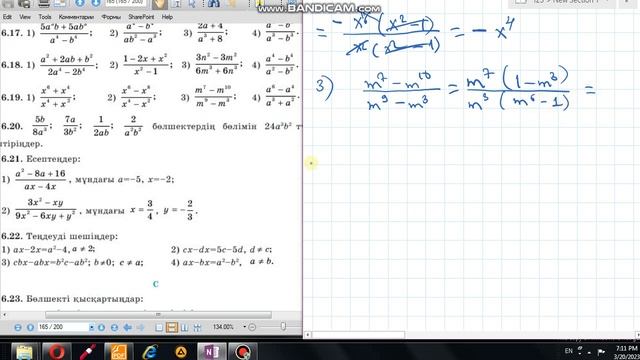This screenshot has width=640, height=360.
Task: Open the View menu
Action: [x=25, y=17]
